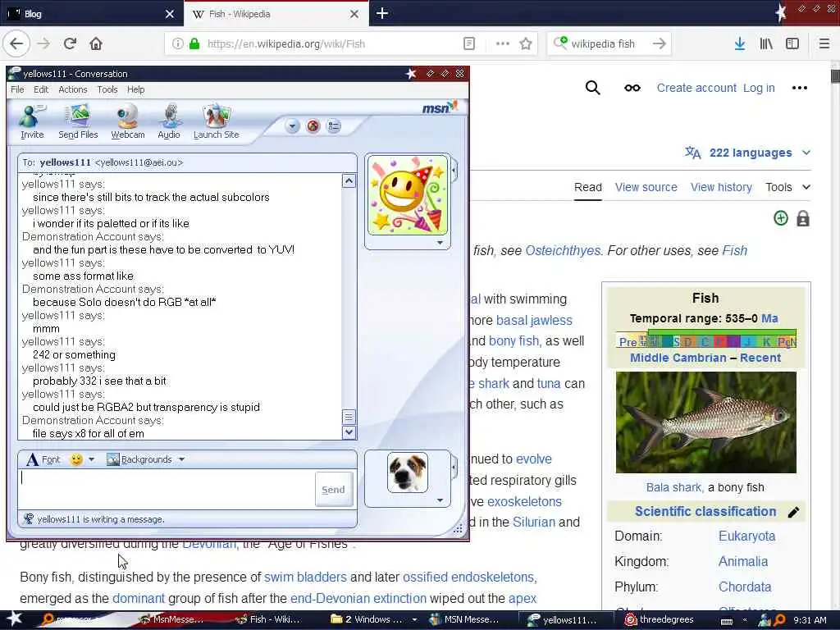Toggle reader view icon in address bar

[x=468, y=44]
